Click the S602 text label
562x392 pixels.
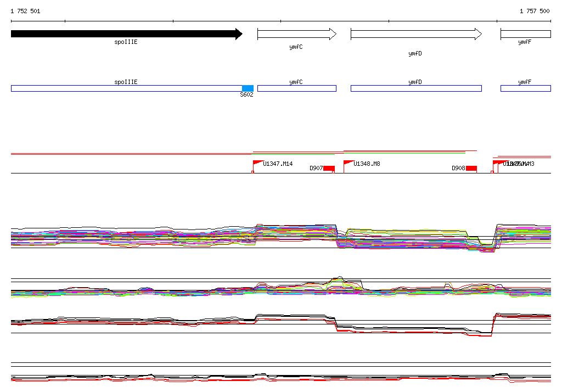(246, 94)
